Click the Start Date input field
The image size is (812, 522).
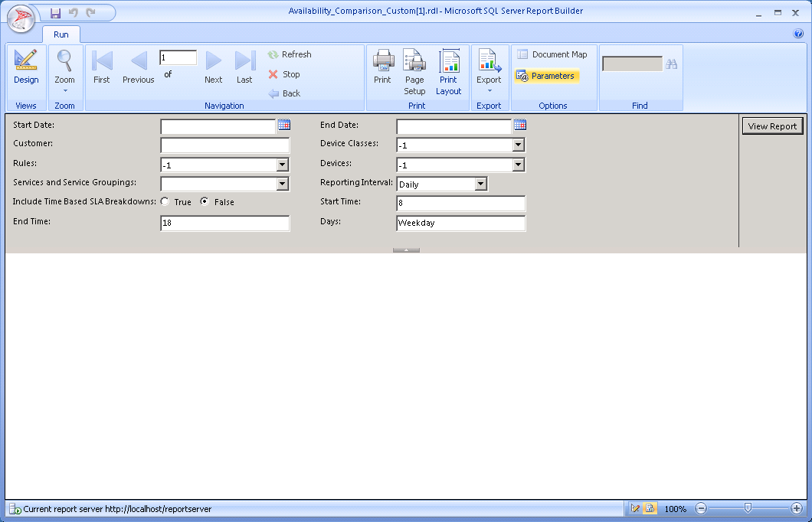[218, 127]
